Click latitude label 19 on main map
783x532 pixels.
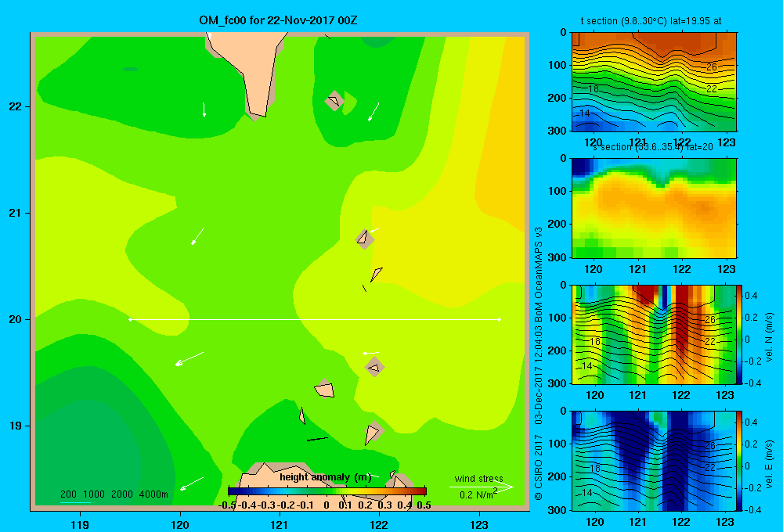coord(16,426)
